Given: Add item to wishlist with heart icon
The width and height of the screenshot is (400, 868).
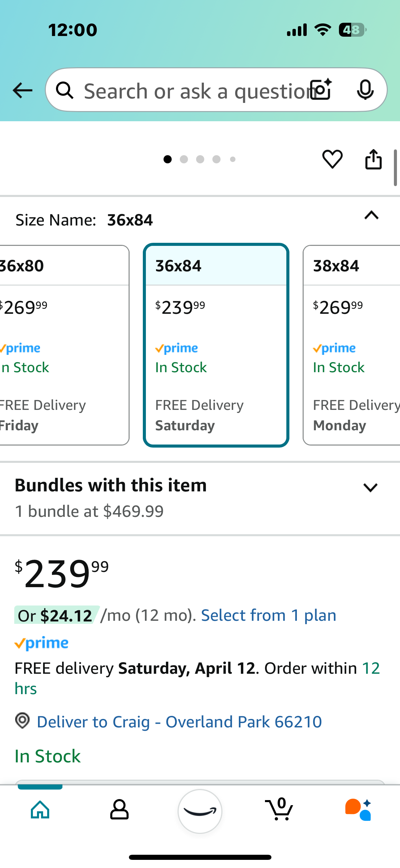Looking at the screenshot, I should (x=332, y=159).
